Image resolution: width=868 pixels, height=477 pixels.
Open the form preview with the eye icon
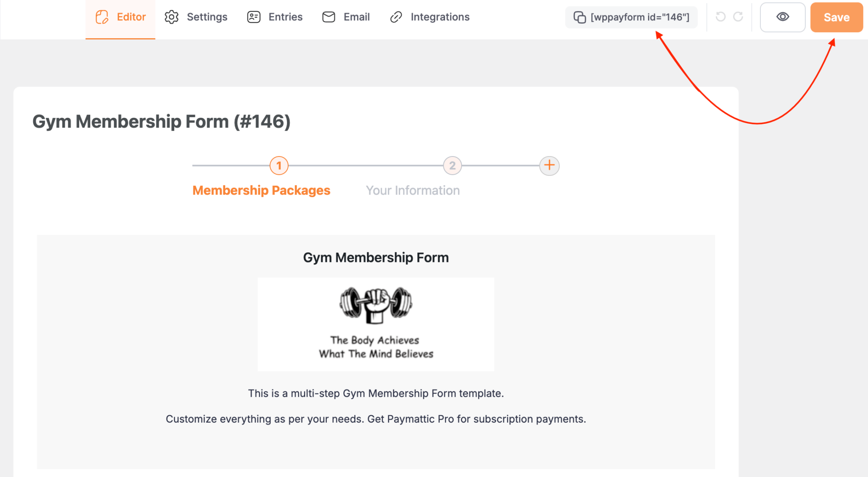coord(782,17)
